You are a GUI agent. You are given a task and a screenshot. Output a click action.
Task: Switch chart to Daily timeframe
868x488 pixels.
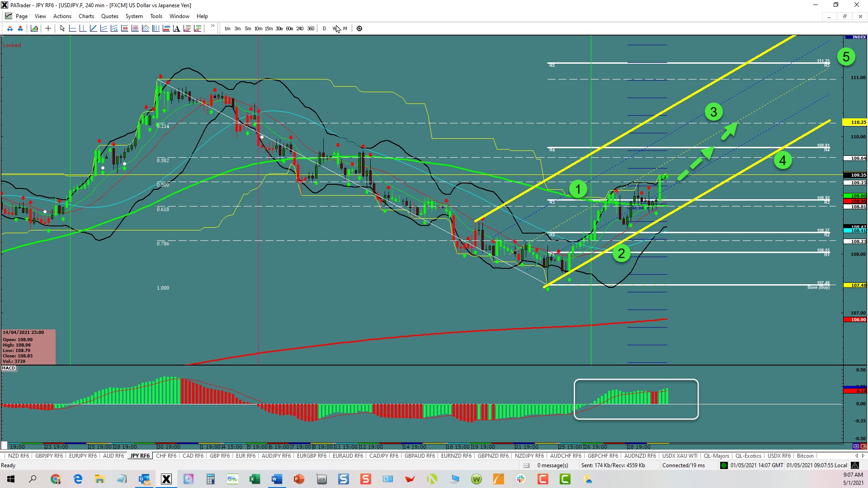tap(324, 28)
